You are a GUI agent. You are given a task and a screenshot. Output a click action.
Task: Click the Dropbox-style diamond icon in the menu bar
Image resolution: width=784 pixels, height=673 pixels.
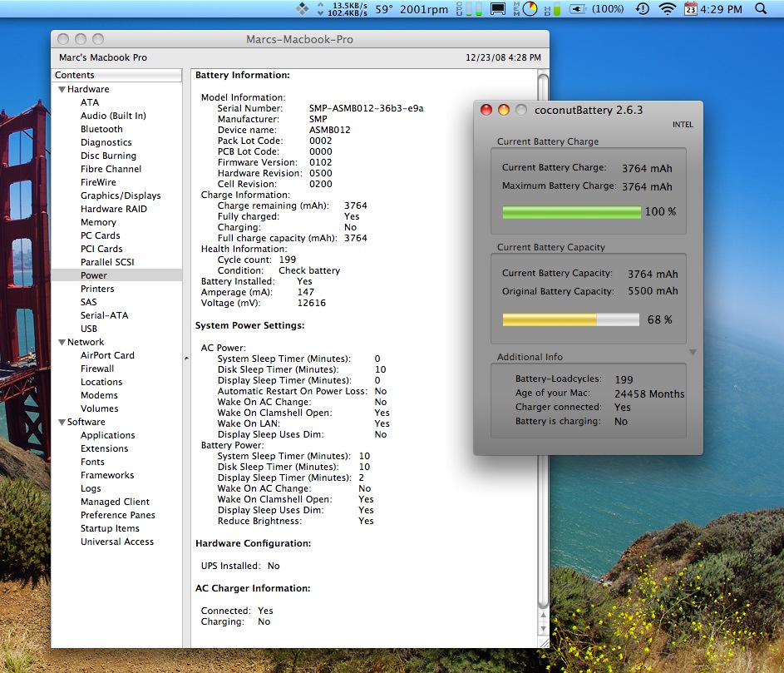pos(302,9)
